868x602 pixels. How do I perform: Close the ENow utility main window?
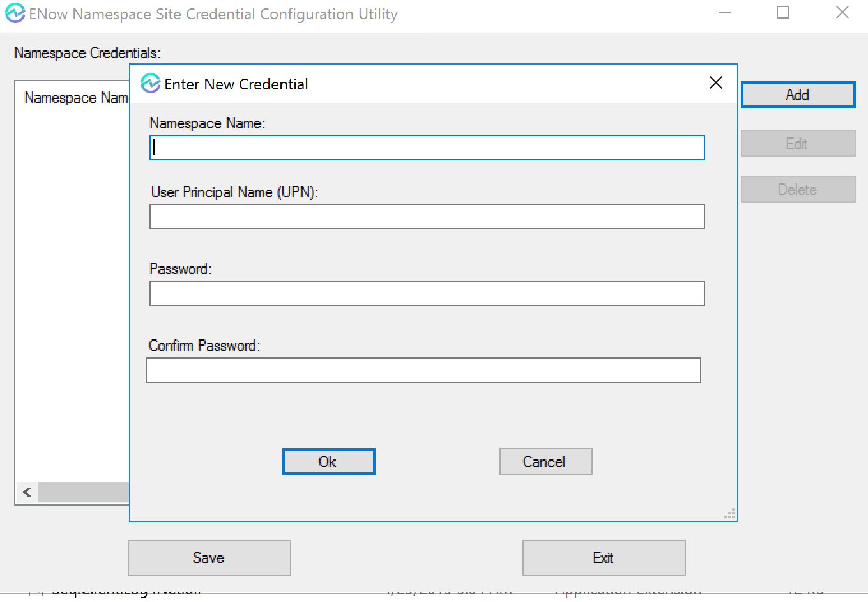click(x=842, y=13)
